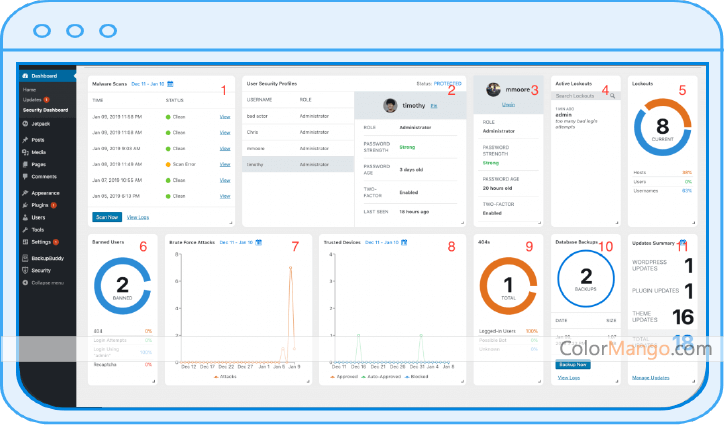Open the Jetpack sidebar item
The width and height of the screenshot is (724, 425).
pos(40,123)
